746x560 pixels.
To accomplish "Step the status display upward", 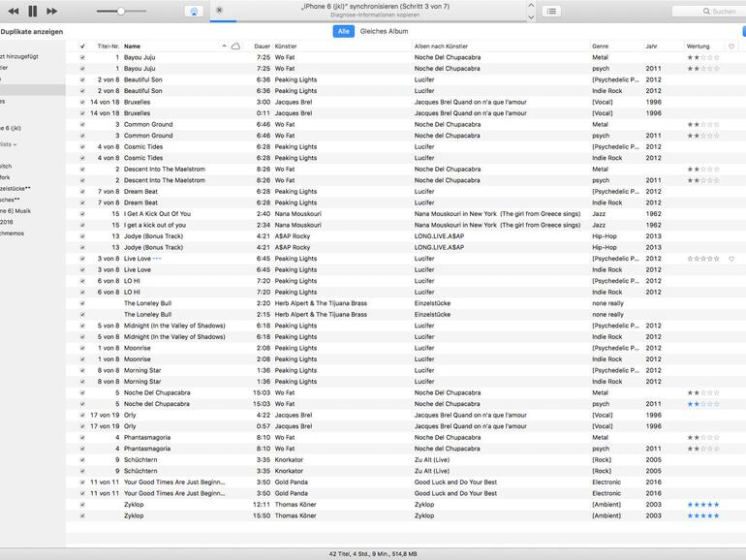I will (532, 5).
